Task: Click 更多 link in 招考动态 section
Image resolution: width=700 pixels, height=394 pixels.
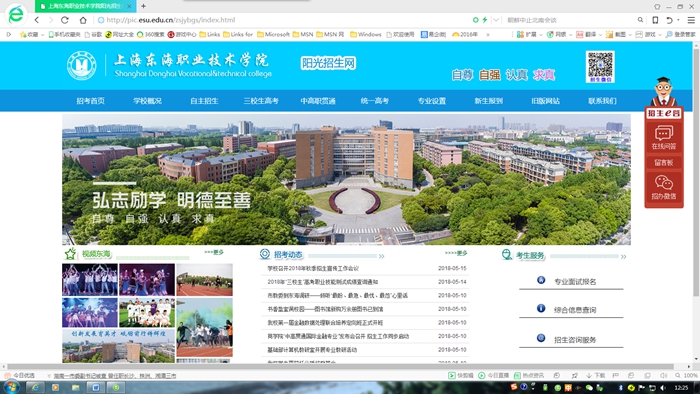Action: pyautogui.click(x=456, y=253)
